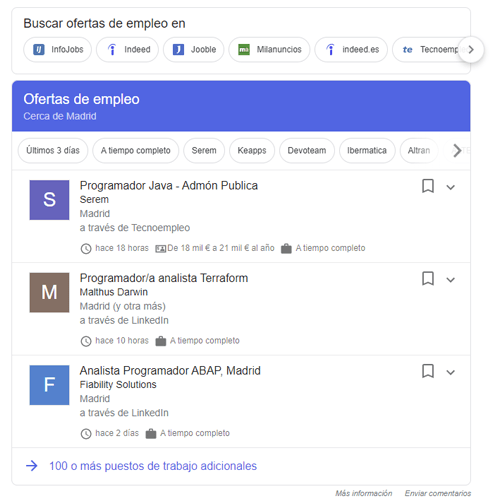Screen dimensions: 492x500
Task: Filter by Últimos 3 días
Action: click(53, 151)
